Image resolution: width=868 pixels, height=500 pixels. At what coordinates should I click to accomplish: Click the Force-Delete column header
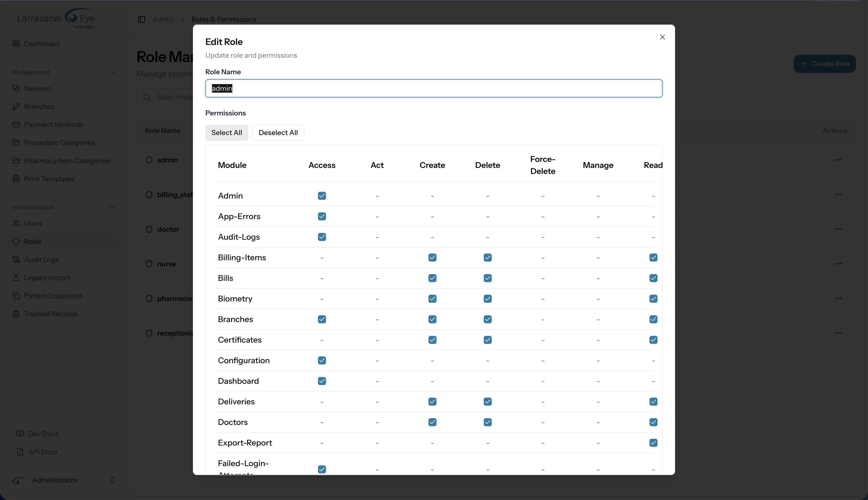pos(542,165)
